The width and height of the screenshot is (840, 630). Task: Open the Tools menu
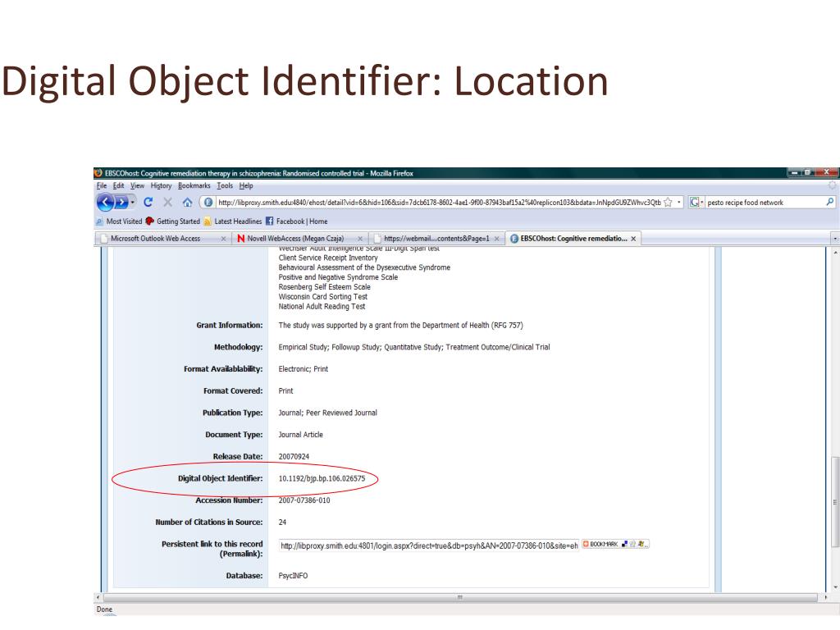(x=225, y=186)
